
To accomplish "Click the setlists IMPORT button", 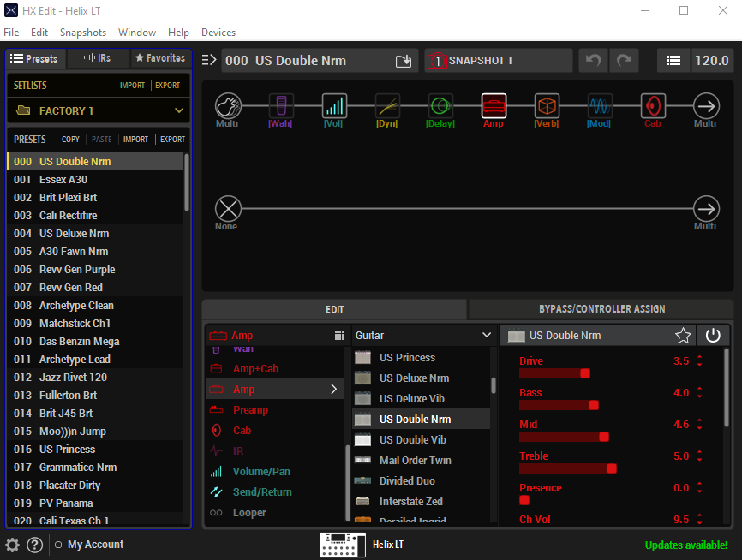I will click(x=132, y=85).
